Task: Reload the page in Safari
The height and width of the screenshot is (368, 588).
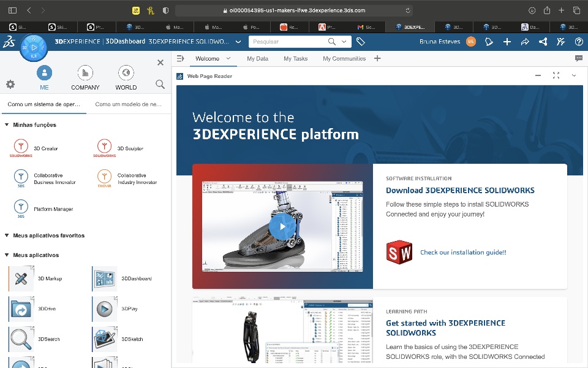Action: (408, 10)
